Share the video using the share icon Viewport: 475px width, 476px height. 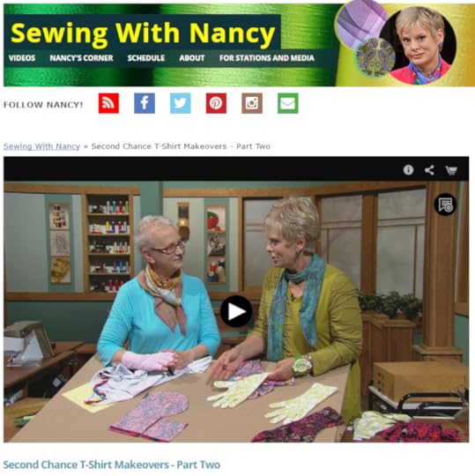[429, 170]
